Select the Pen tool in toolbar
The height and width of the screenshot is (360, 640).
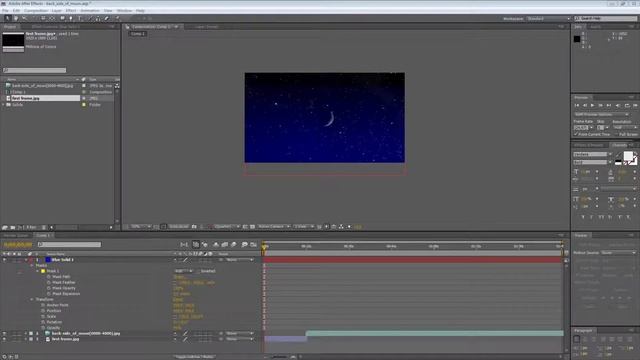tap(71, 18)
